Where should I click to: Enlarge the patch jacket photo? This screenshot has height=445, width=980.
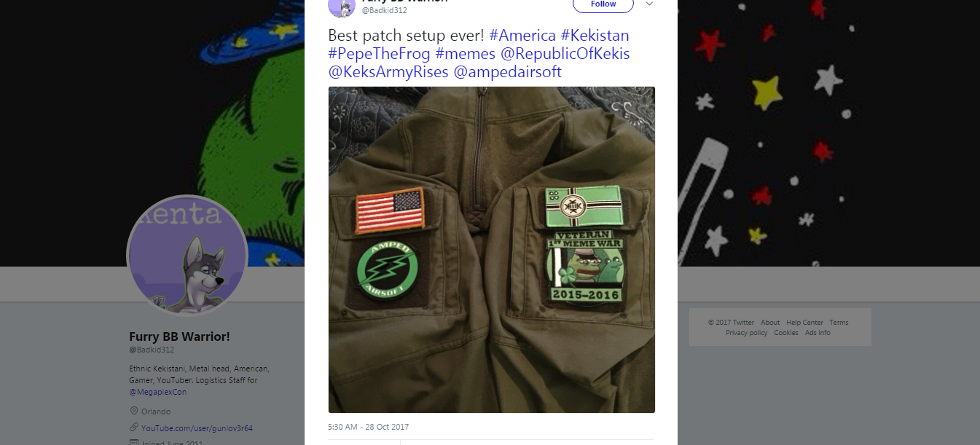(492, 250)
